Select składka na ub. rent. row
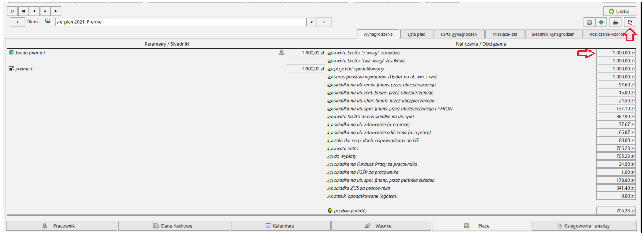The image size is (644, 235). point(384,93)
